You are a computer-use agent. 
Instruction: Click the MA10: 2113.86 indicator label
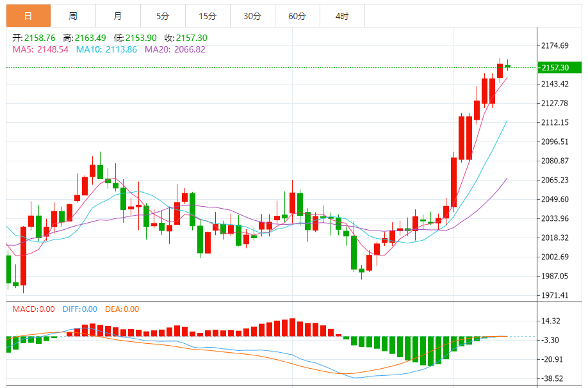106,49
